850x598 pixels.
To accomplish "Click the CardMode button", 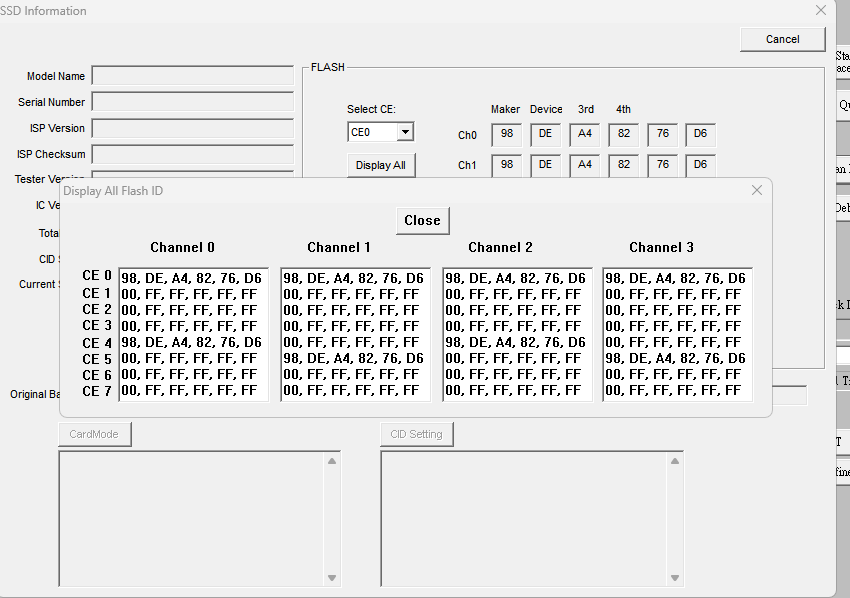I will pyautogui.click(x=94, y=434).
